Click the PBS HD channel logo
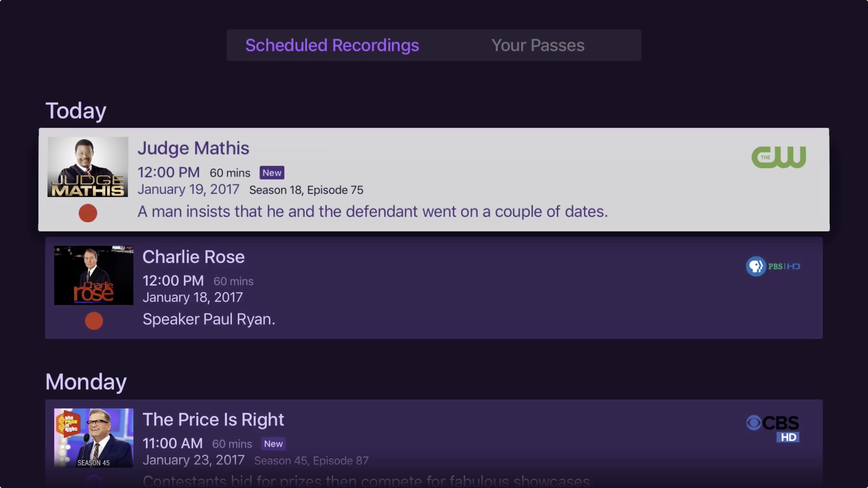 (x=773, y=266)
